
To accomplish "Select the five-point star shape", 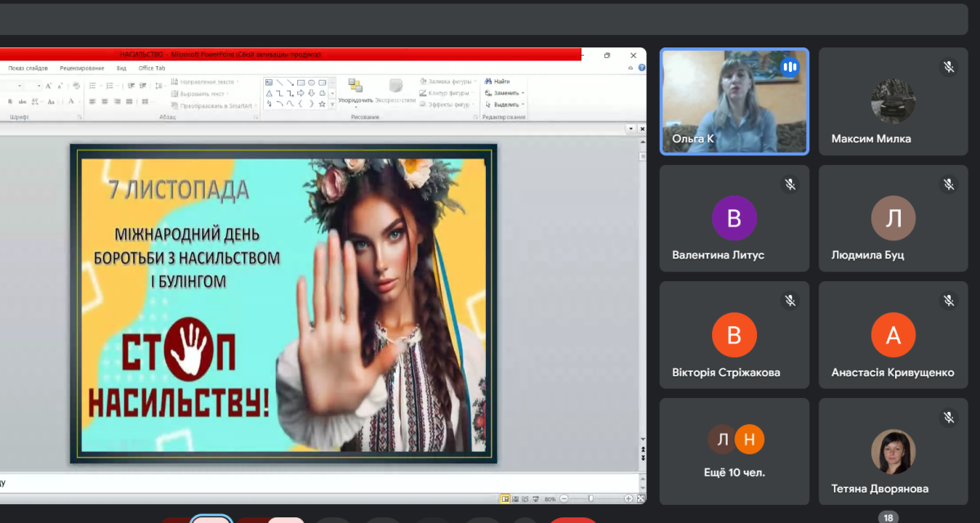I will (x=322, y=104).
